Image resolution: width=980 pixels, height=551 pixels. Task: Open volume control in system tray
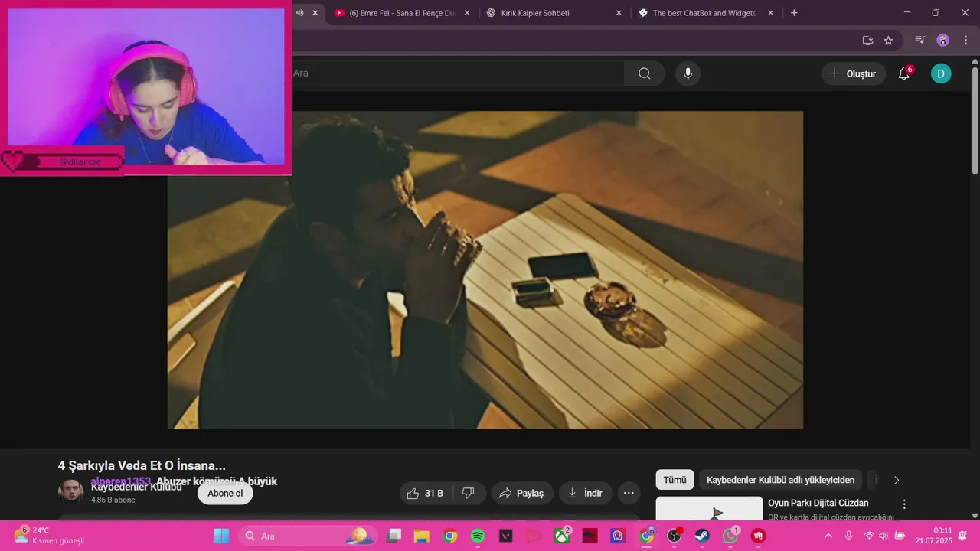point(884,536)
